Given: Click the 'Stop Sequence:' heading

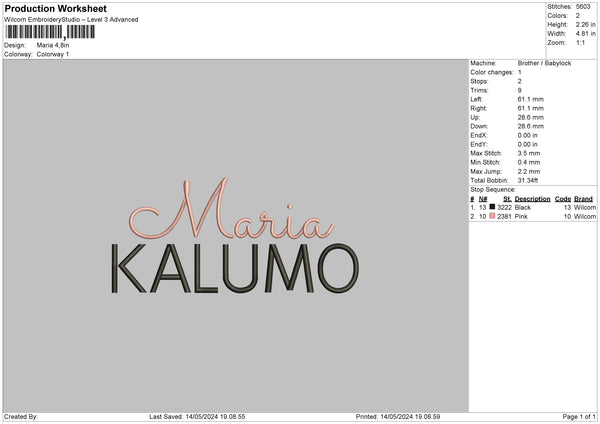Looking at the screenshot, I should (493, 189).
